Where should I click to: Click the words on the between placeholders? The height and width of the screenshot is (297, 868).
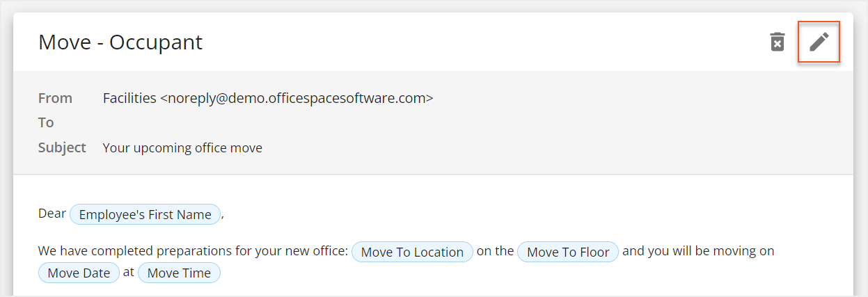point(495,251)
